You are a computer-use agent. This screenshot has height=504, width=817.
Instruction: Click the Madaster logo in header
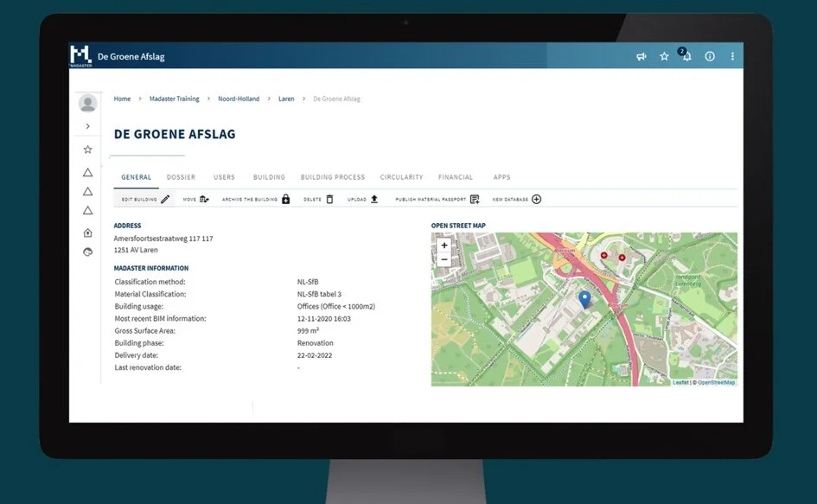(x=80, y=56)
